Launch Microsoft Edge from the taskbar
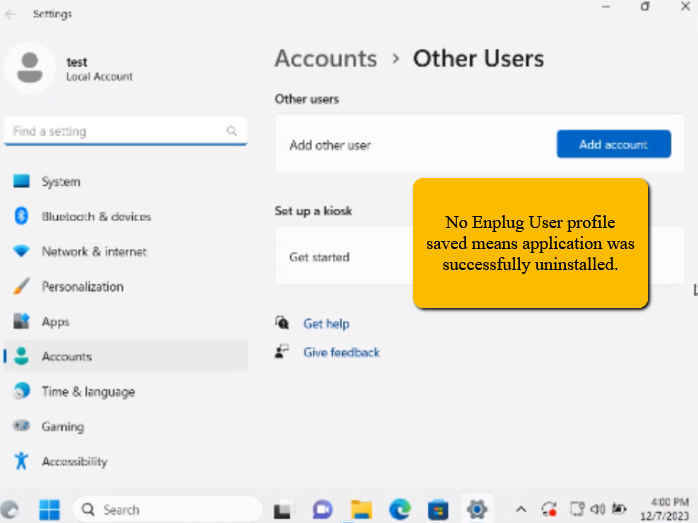The image size is (698, 523). (x=400, y=510)
